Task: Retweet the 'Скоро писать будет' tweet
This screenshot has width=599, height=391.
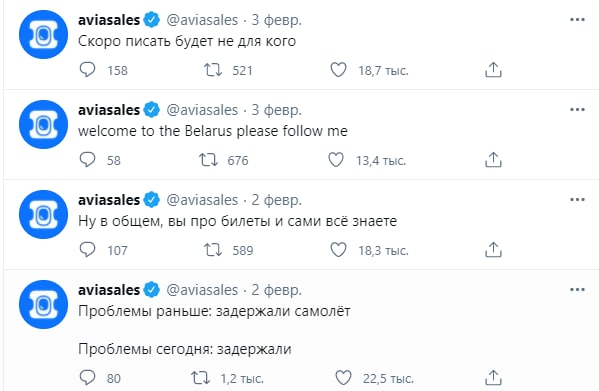Action: pyautogui.click(x=212, y=70)
